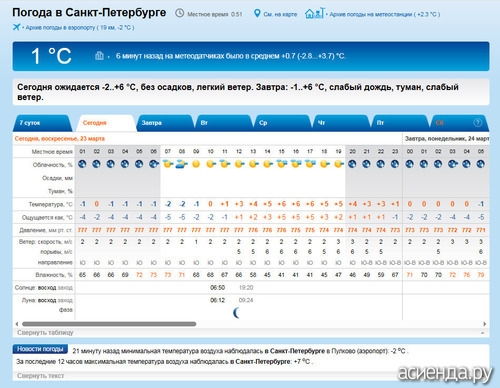Screen dimensions: 500x388
Task: Click the city sensors icon in blue banner
Action: coord(99,56)
